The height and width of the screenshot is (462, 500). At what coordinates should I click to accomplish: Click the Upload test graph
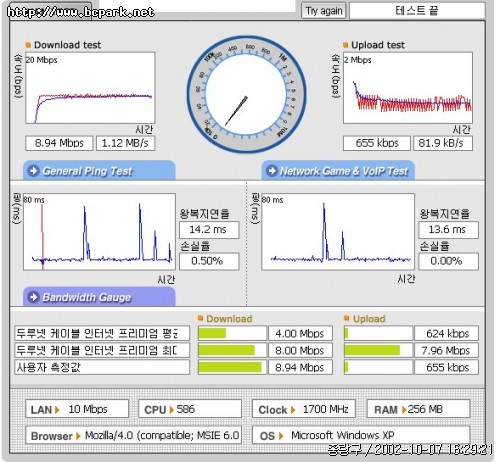pyautogui.click(x=408, y=88)
